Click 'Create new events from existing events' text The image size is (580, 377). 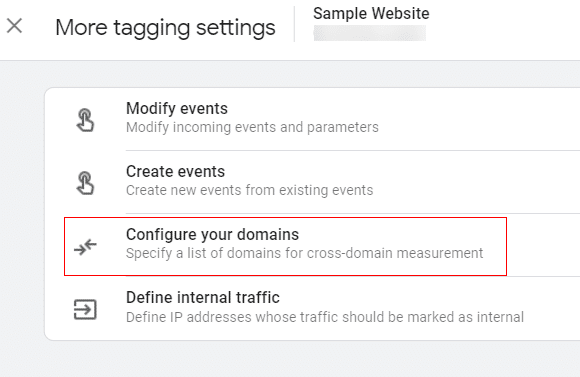(x=250, y=190)
